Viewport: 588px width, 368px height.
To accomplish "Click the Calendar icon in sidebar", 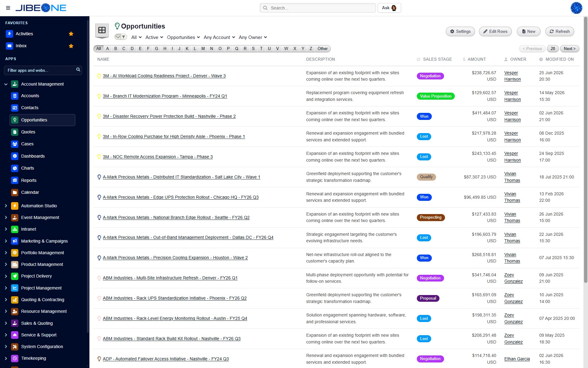I will [15, 192].
